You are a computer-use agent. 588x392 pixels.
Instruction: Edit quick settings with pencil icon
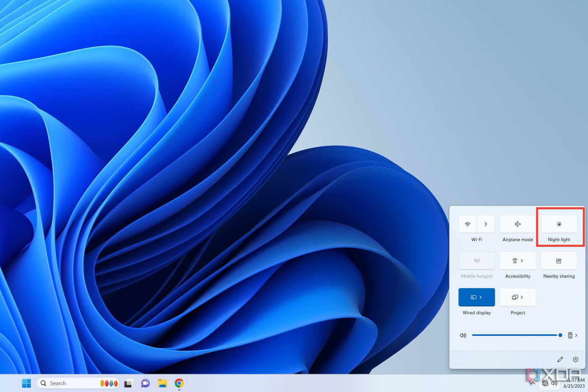pos(560,360)
